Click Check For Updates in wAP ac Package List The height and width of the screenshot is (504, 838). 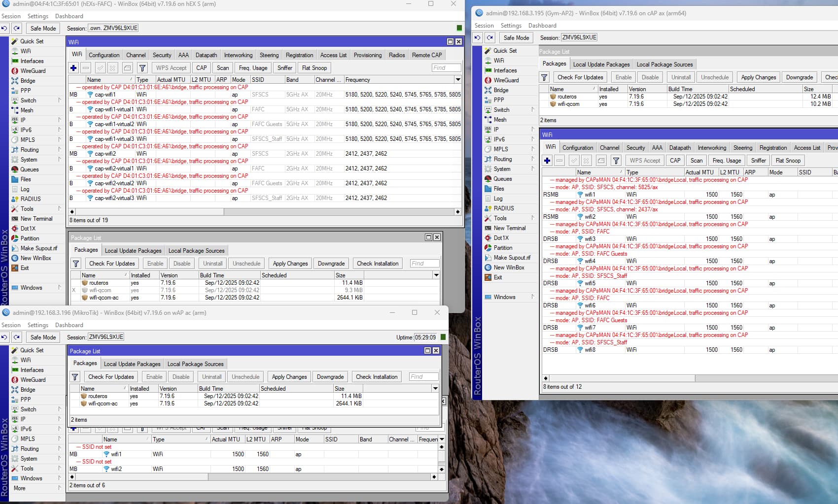pos(111,377)
